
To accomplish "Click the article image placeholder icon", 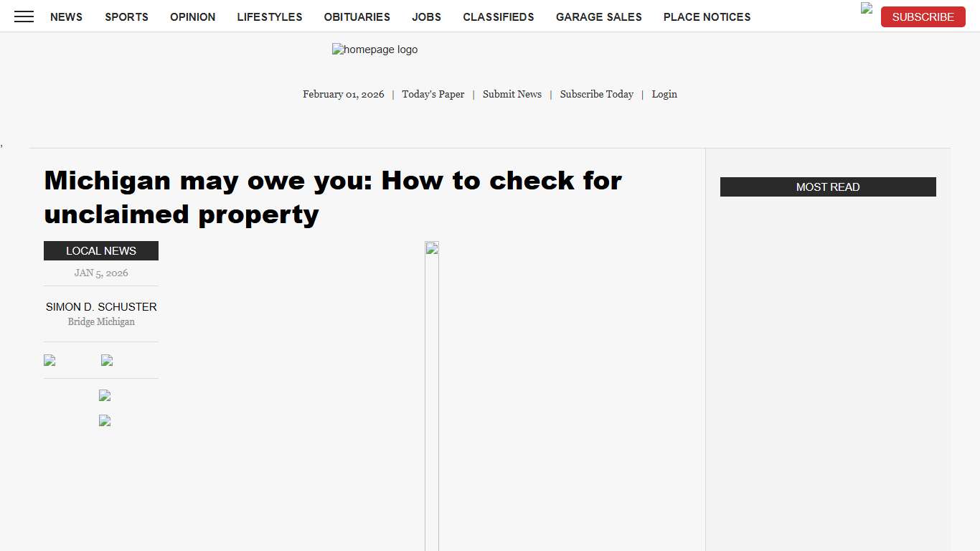I will click(x=432, y=247).
